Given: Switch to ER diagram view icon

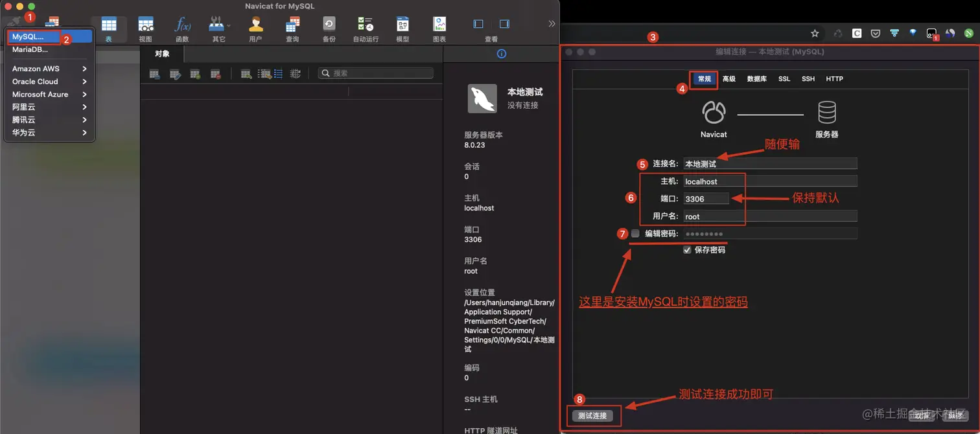Looking at the screenshot, I should (x=296, y=74).
